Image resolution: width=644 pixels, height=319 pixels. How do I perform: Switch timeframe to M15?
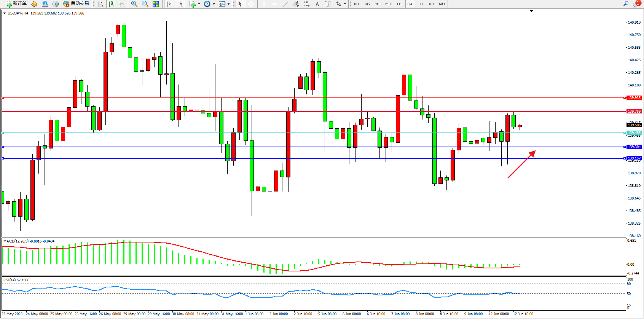[378, 4]
